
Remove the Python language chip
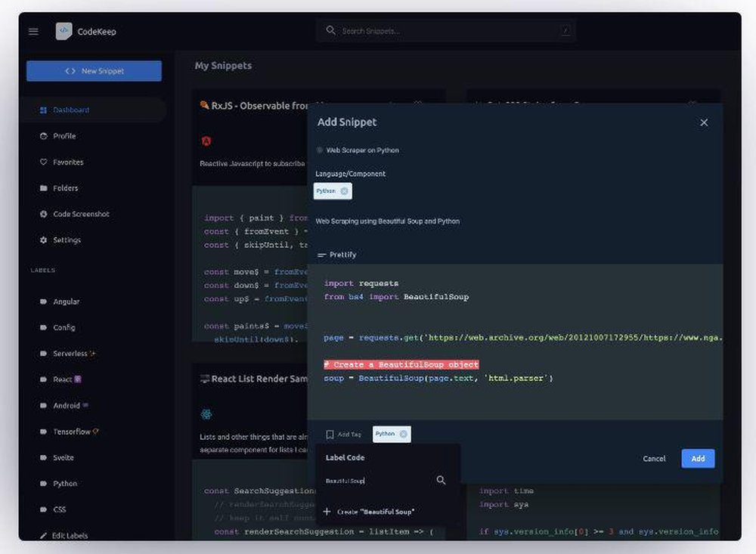344,191
